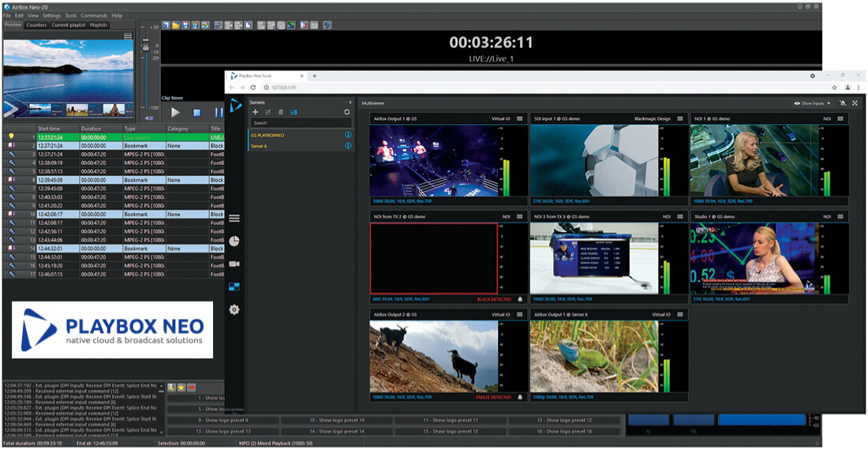Select the PlayBox Neo Suite browser tab
Image resolution: width=868 pixels, height=450 pixels.
(x=268, y=76)
